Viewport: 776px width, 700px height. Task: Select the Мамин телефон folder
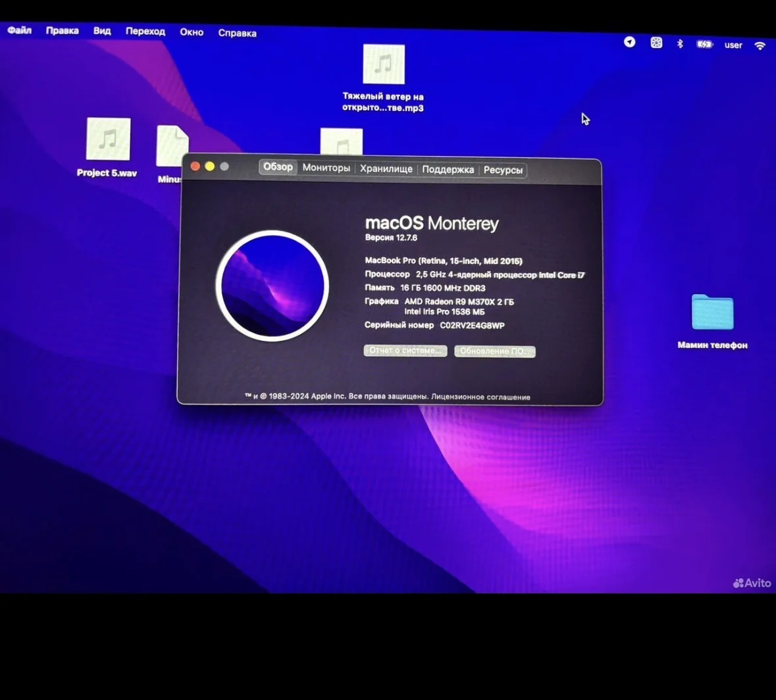coord(712,312)
